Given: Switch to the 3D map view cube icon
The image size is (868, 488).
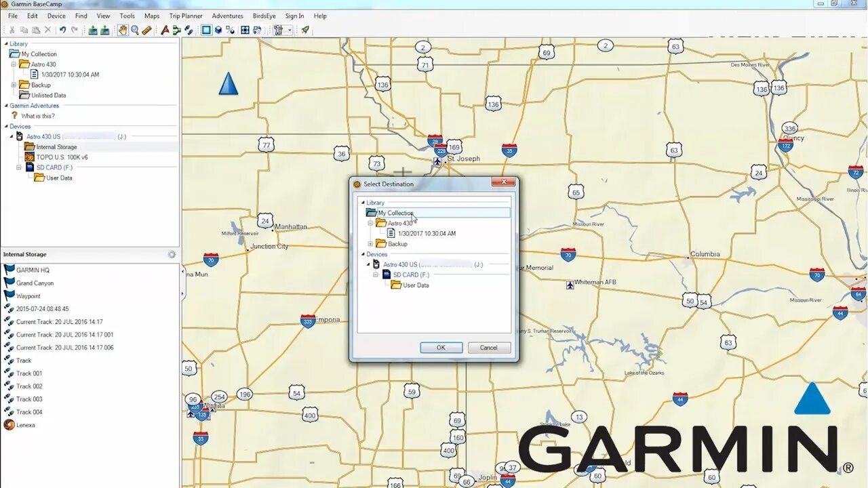Looking at the screenshot, I should click(218, 30).
